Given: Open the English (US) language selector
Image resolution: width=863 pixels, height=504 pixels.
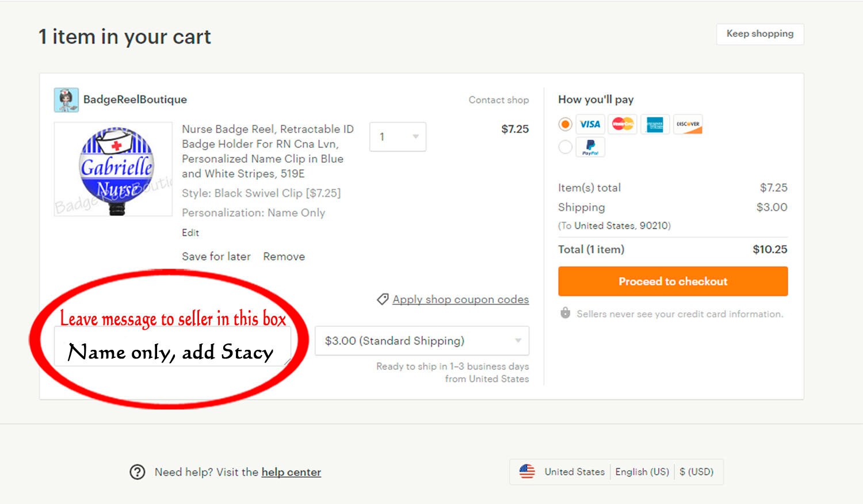Looking at the screenshot, I should pos(642,472).
